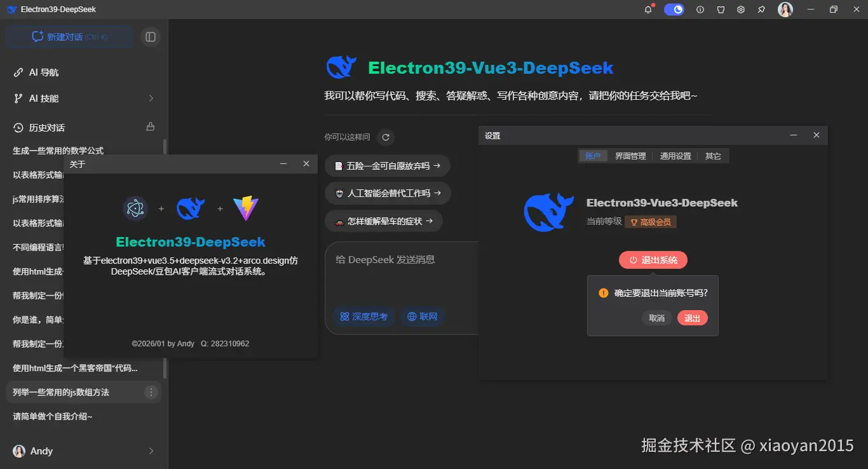Ask 怎样缓解晕车的症状 suggestion
Viewport: 868px width, 469px height.
pos(384,221)
